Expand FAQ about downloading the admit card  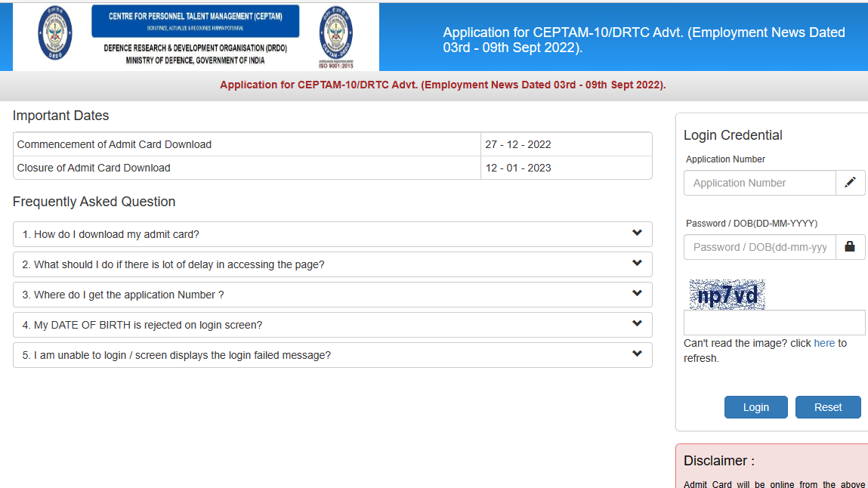pyautogui.click(x=332, y=234)
